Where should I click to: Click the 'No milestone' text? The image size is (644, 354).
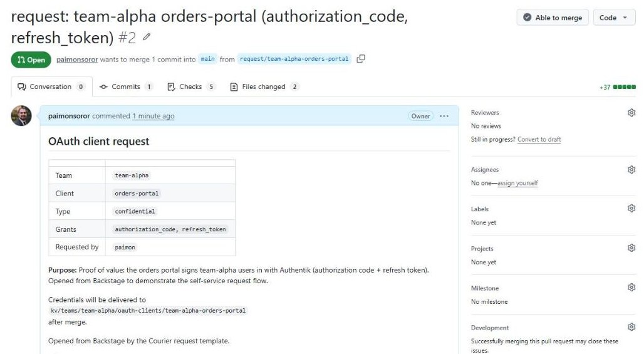tap(489, 301)
